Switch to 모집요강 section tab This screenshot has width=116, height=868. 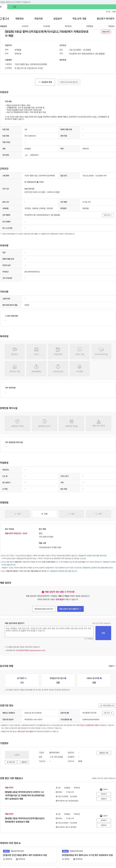pyautogui.click(x=3, y=26)
